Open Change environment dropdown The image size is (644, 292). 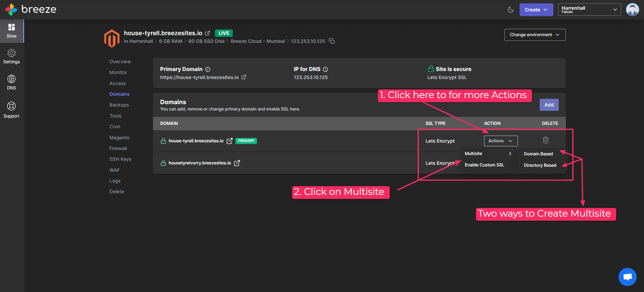pos(535,35)
